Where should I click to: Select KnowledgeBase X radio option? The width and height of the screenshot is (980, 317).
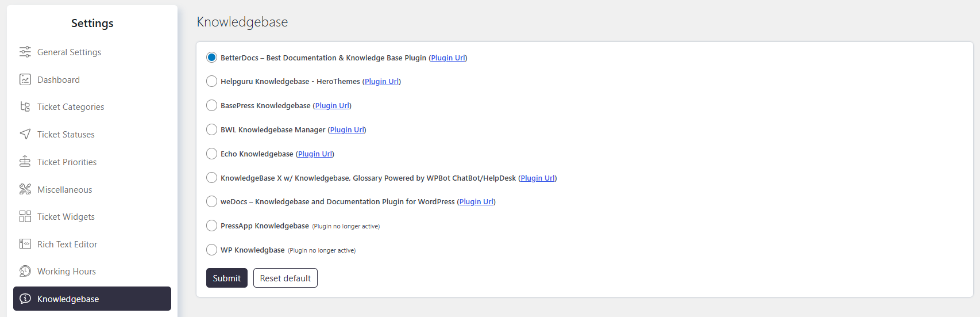click(x=211, y=178)
